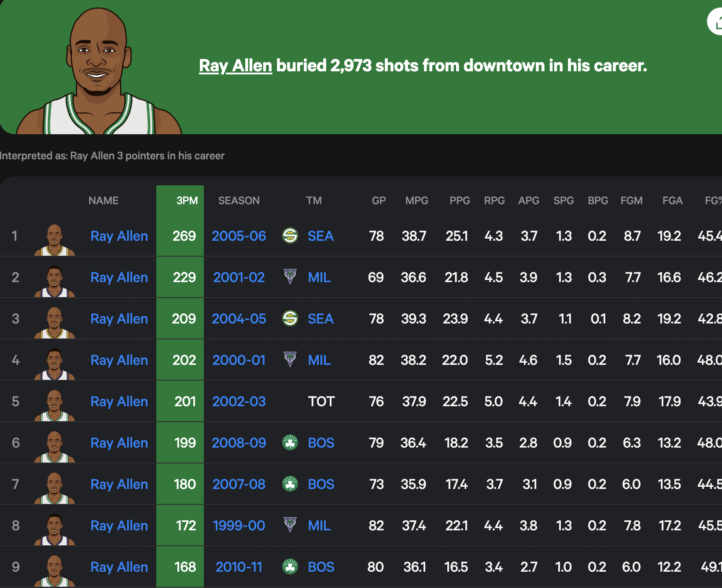The image size is (722, 588).
Task: Click the SuperSonics logo in the 2005-06 row
Action: coord(290,236)
